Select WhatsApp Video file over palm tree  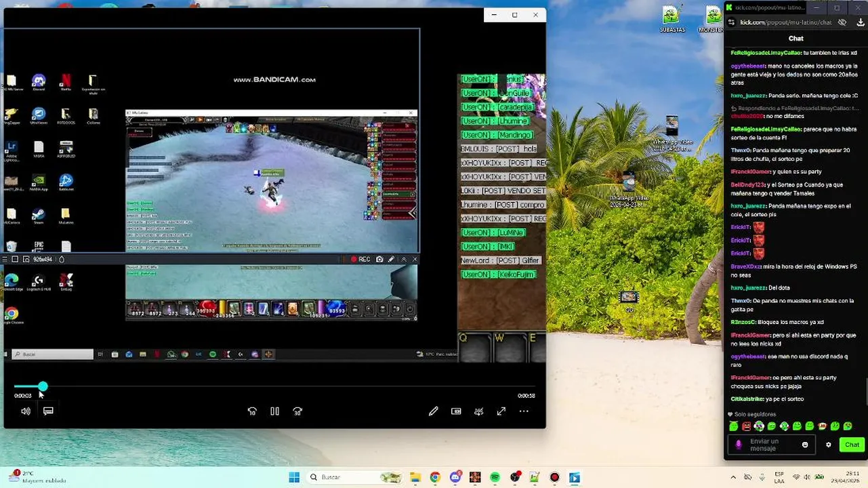629,190
